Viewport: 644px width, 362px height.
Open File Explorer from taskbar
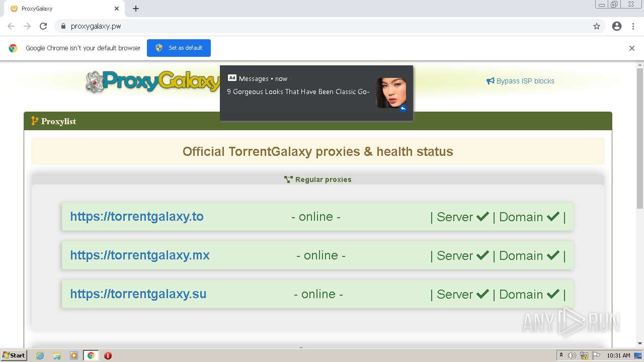(57, 355)
